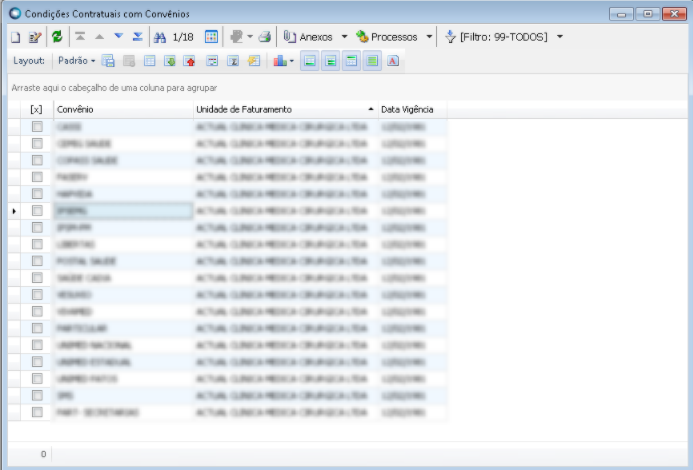The height and width of the screenshot is (470, 693).
Task: Go to the next record
Action: point(118,37)
